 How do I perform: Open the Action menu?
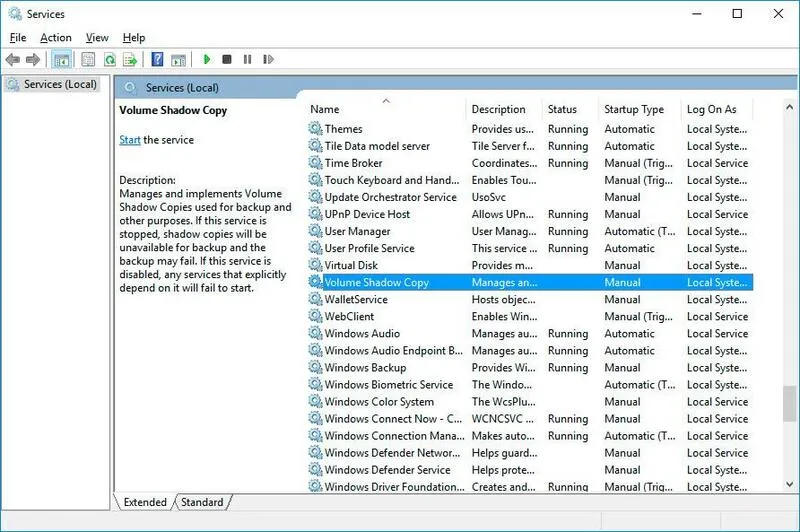[56, 38]
